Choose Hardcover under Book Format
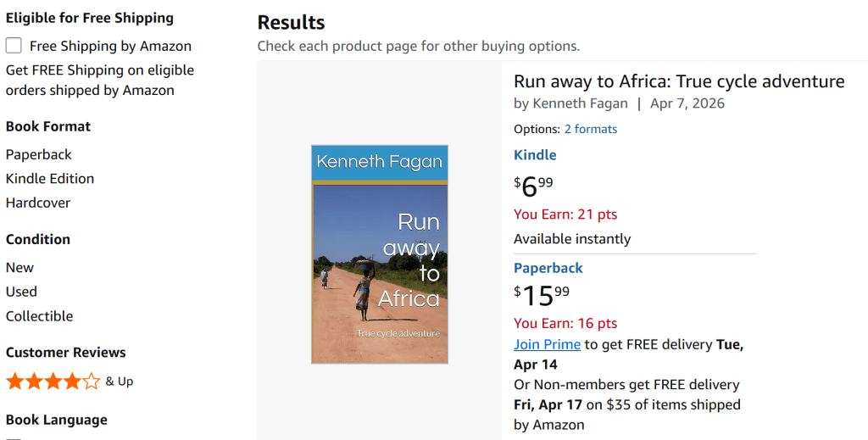868x440 pixels. (x=38, y=203)
